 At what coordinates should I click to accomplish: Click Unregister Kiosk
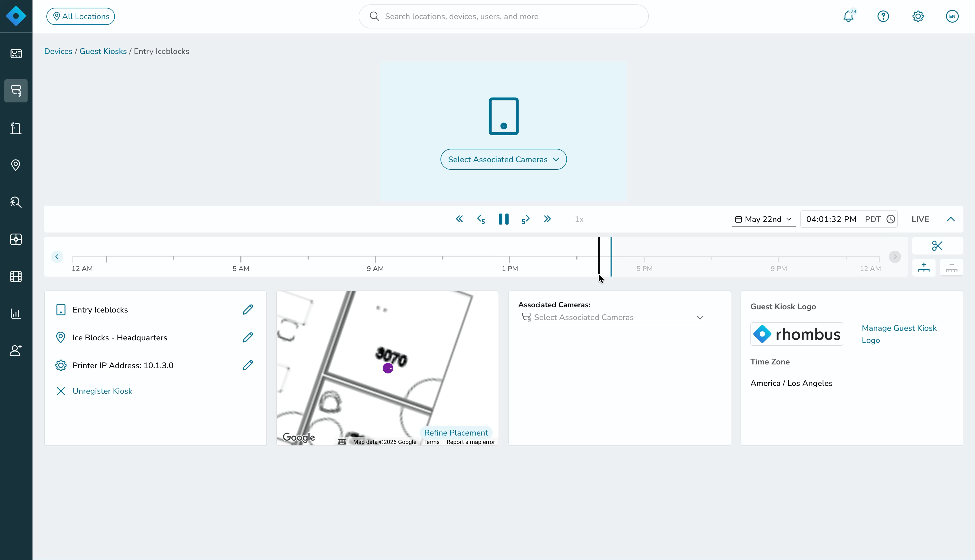coord(102,391)
